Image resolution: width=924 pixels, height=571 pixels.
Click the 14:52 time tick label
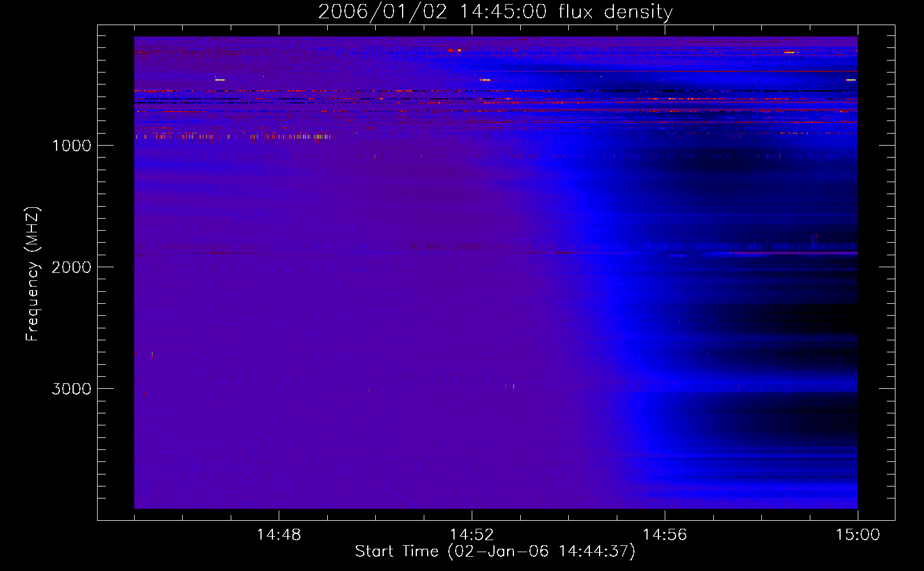(472, 535)
